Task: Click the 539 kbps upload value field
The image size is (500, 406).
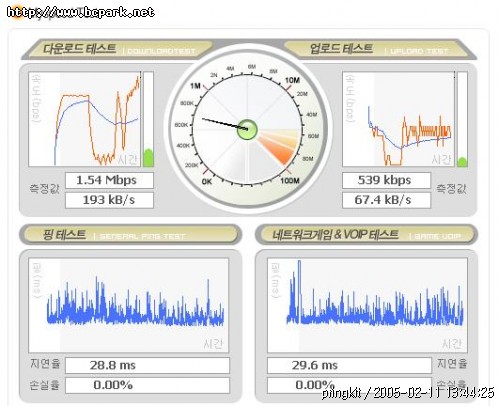Action: point(387,180)
